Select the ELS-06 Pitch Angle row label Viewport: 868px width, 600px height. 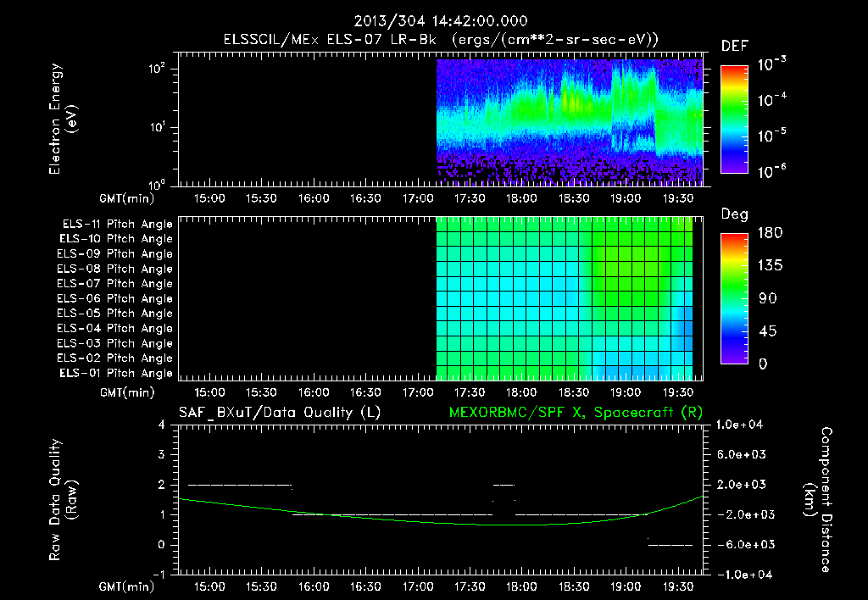point(115,298)
